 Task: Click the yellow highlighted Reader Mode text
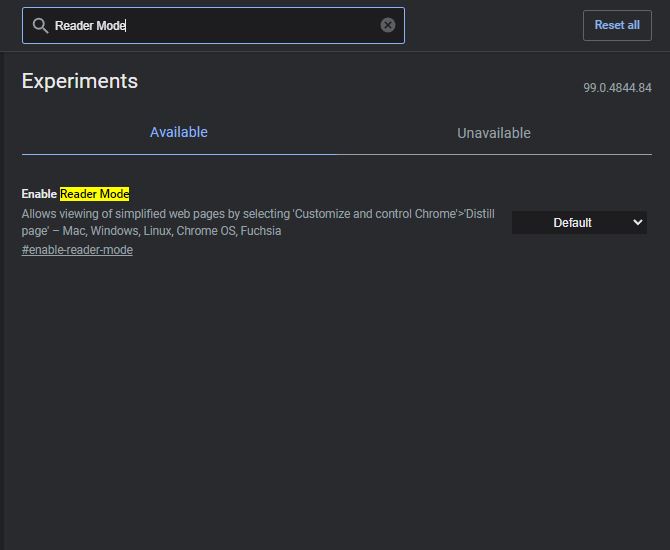point(94,194)
